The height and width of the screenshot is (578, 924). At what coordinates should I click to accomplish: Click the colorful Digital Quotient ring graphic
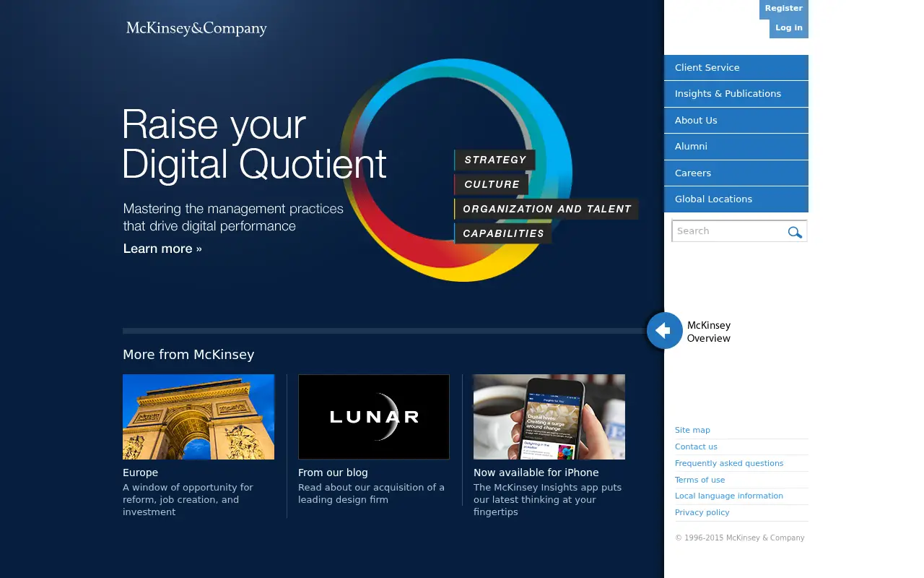pyautogui.click(x=456, y=170)
